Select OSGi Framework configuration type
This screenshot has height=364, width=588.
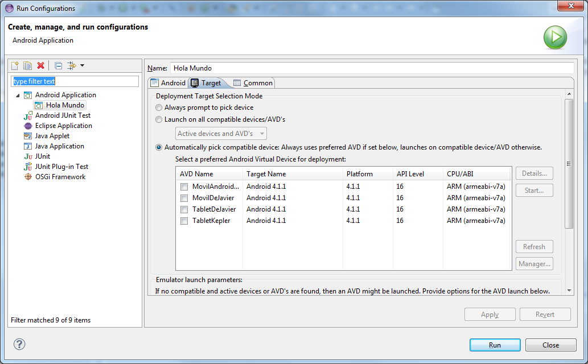pos(60,177)
